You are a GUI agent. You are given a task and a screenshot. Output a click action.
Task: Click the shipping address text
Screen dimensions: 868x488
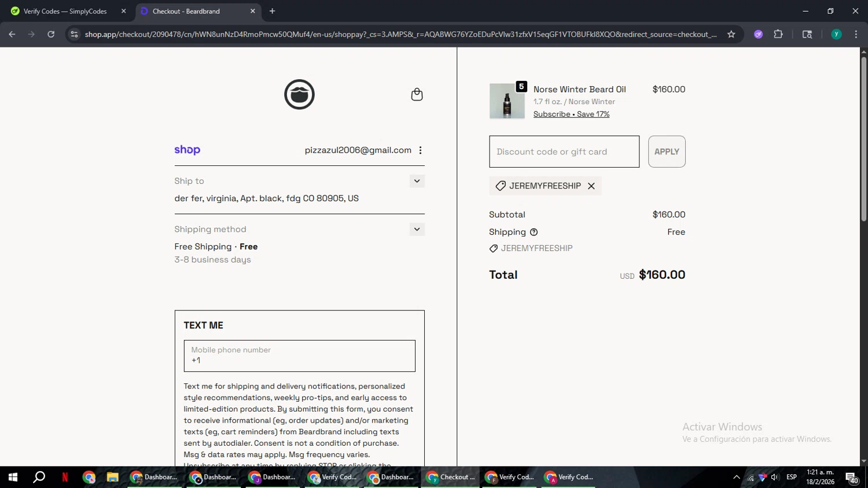coord(266,198)
